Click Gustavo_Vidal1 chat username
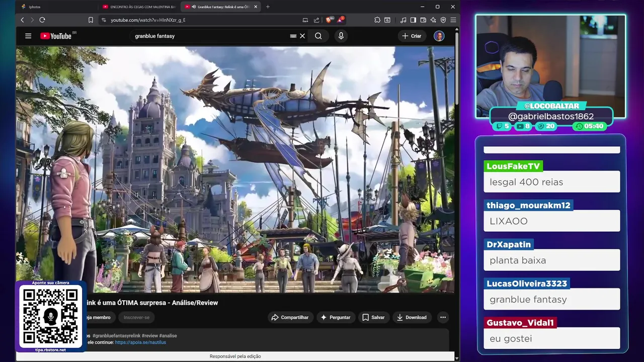644x362 pixels. point(520,323)
